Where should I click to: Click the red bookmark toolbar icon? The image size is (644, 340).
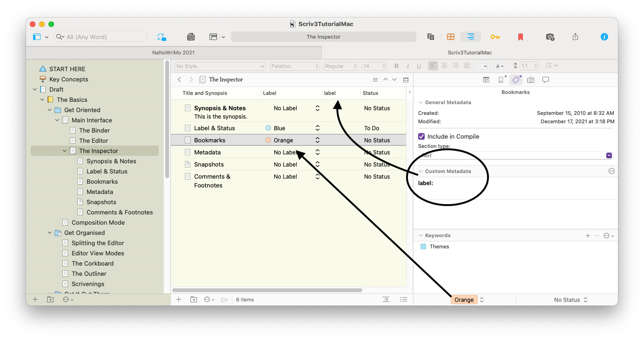click(521, 37)
